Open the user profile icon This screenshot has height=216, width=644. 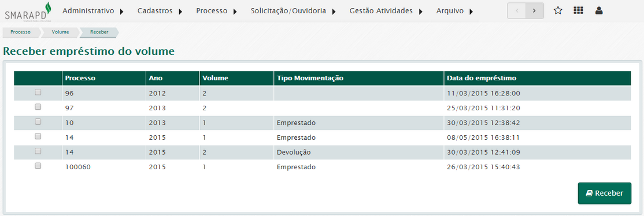(x=599, y=10)
